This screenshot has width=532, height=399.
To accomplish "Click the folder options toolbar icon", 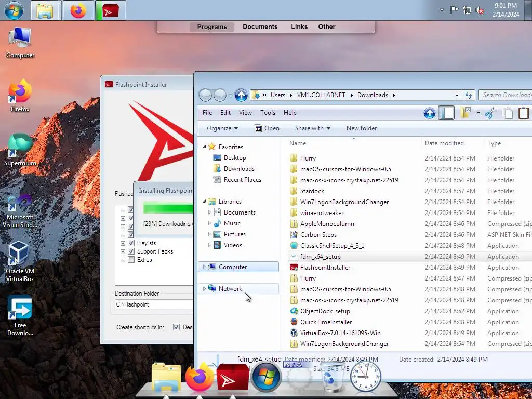I will click(x=465, y=113).
